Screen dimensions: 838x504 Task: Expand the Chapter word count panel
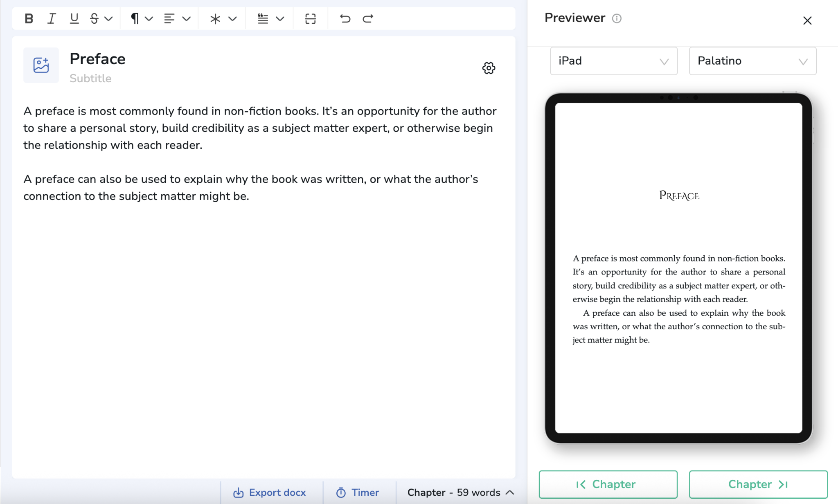[x=461, y=493]
